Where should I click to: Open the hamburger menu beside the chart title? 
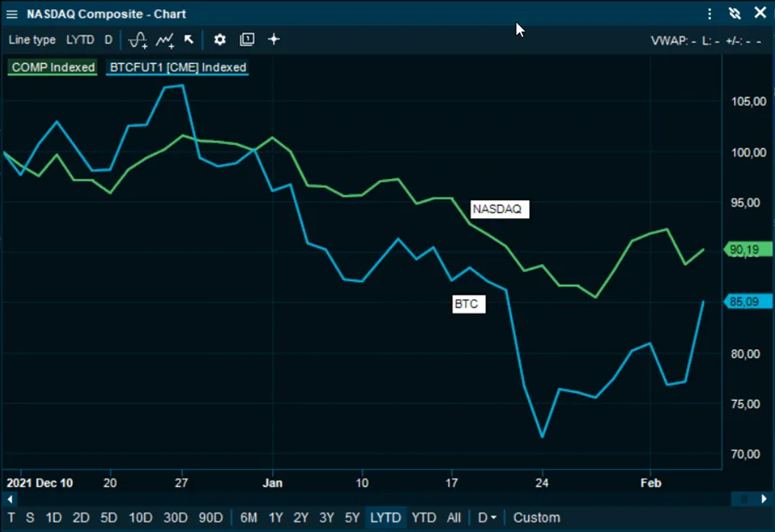tap(11, 14)
